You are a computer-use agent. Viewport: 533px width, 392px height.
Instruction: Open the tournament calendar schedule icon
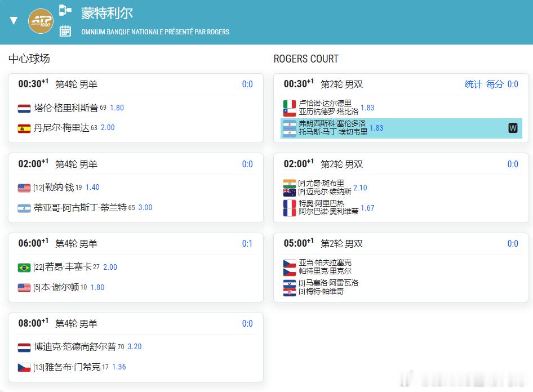click(x=65, y=31)
